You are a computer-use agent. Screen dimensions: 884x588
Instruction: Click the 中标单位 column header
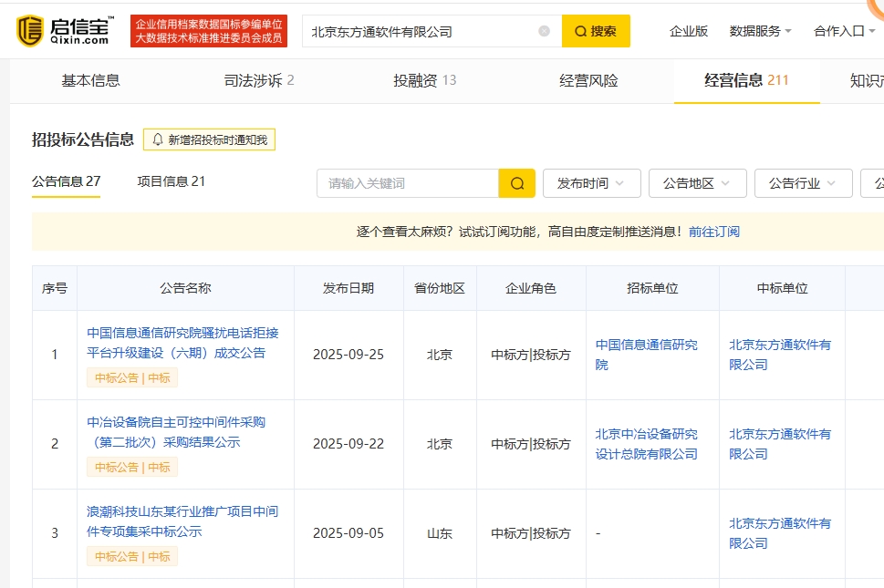pyautogui.click(x=782, y=288)
